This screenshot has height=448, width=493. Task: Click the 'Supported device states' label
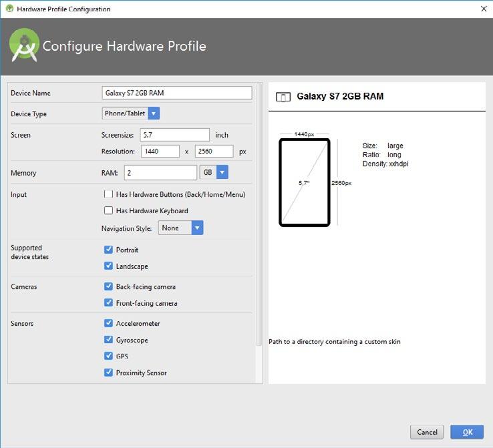(29, 252)
